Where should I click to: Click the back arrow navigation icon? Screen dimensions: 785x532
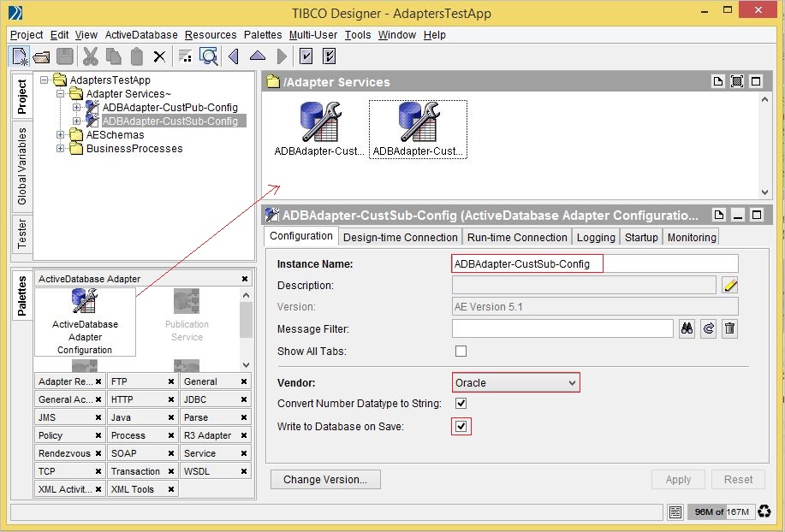tap(234, 56)
